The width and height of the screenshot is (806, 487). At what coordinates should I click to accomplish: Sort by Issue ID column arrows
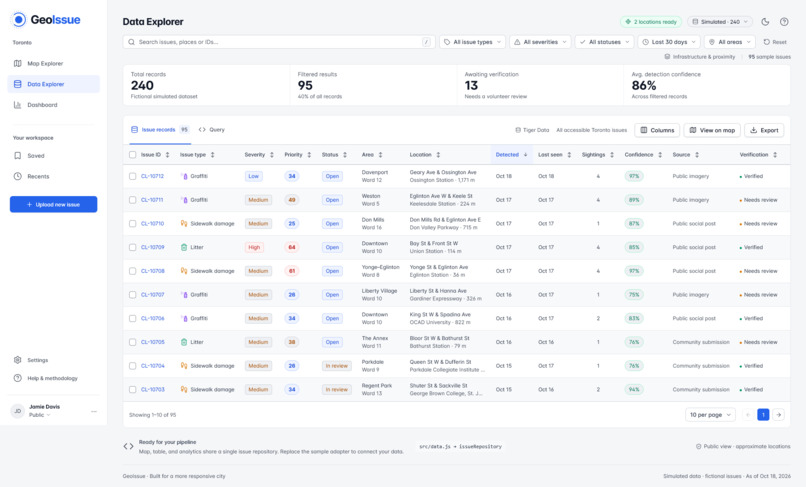click(x=167, y=155)
